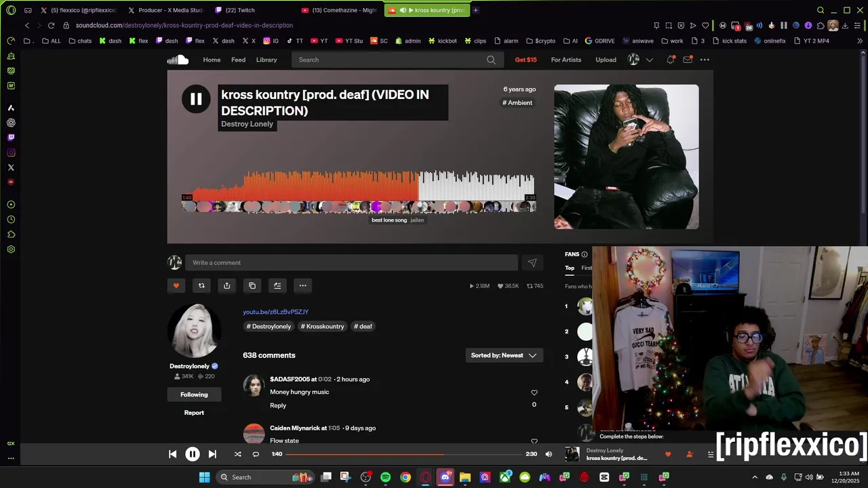Pause the track with the large hero button
This screenshot has width=868, height=488.
click(x=196, y=100)
